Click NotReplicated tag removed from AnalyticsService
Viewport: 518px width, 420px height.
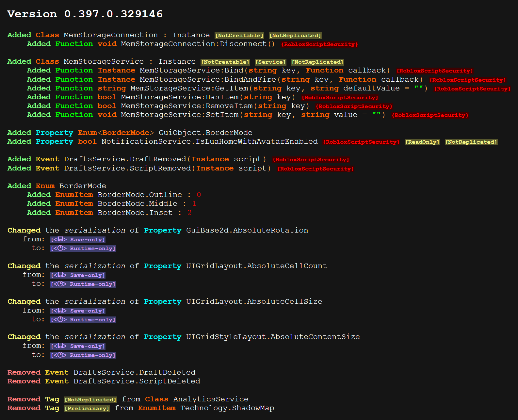(x=90, y=399)
